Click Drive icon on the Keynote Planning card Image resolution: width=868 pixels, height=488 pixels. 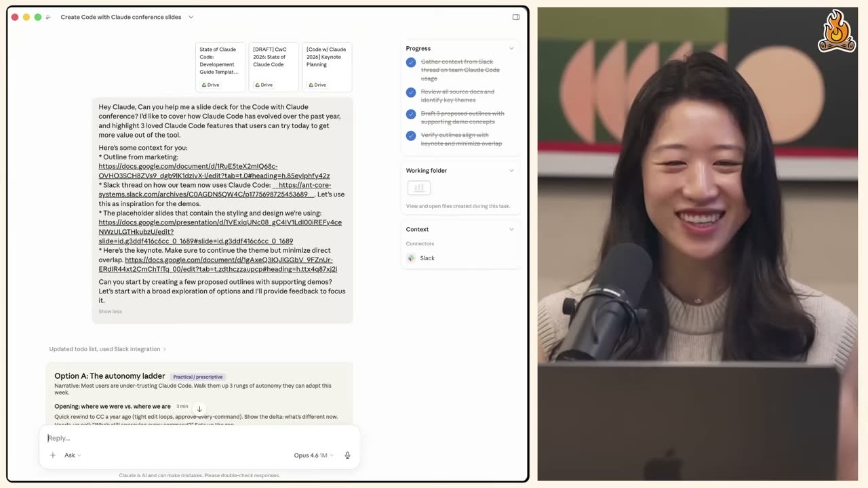pyautogui.click(x=311, y=85)
